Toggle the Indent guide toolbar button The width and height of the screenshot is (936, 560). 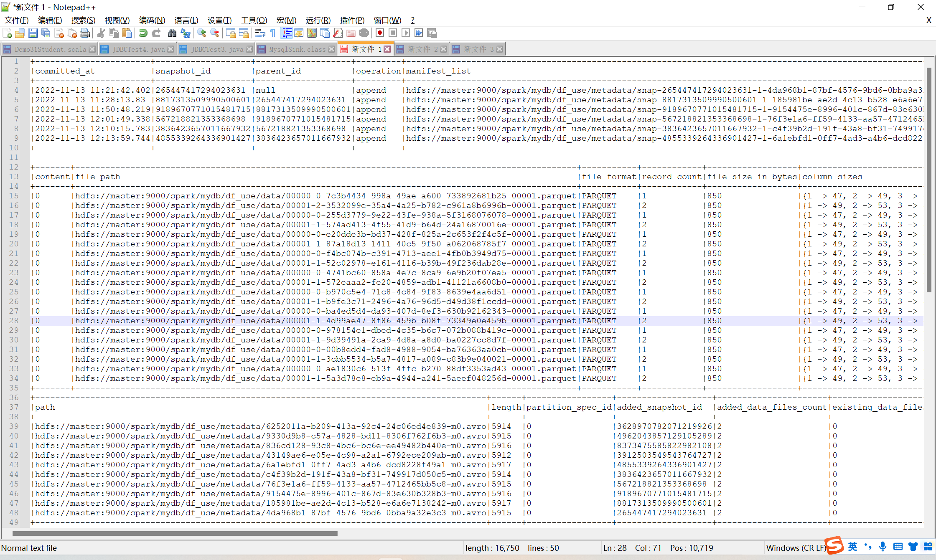287,33
